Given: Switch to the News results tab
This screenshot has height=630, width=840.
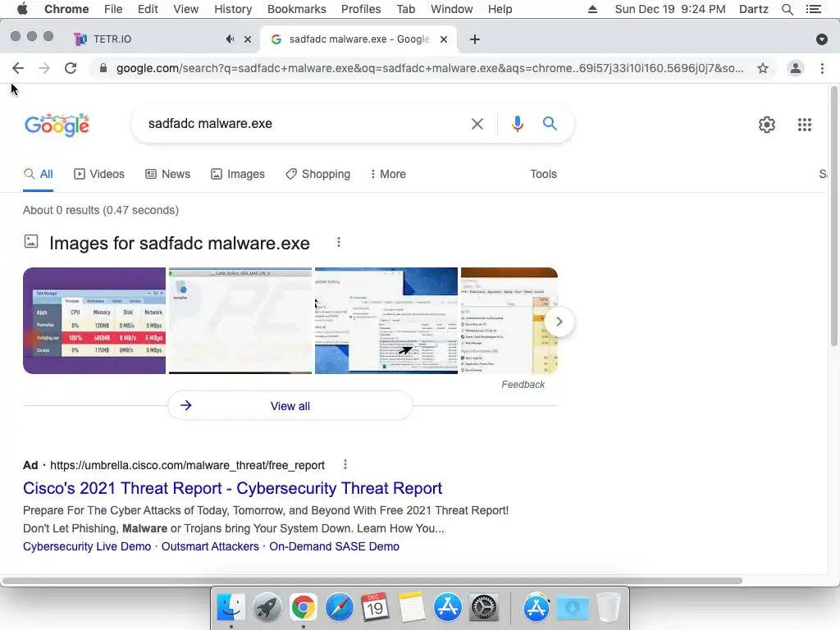Looking at the screenshot, I should (x=167, y=174).
